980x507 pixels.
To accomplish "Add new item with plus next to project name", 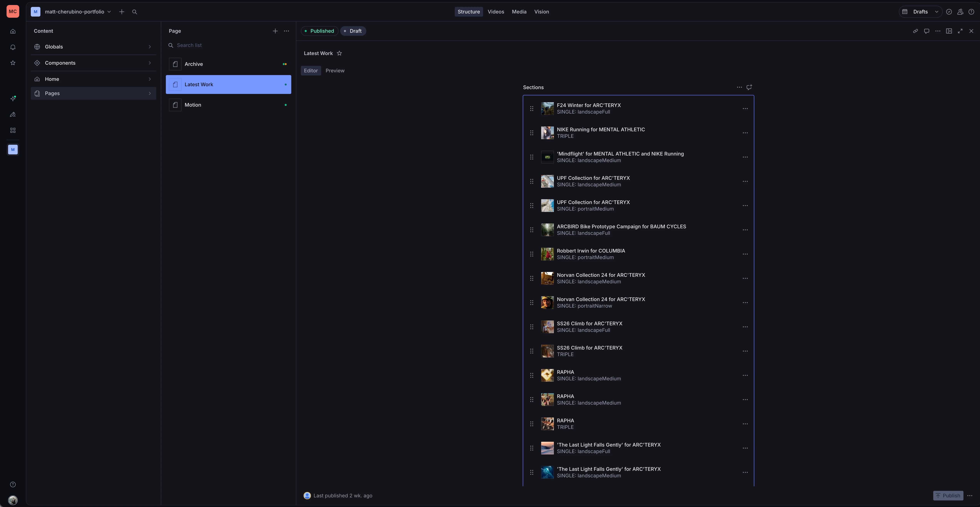I will (x=122, y=12).
